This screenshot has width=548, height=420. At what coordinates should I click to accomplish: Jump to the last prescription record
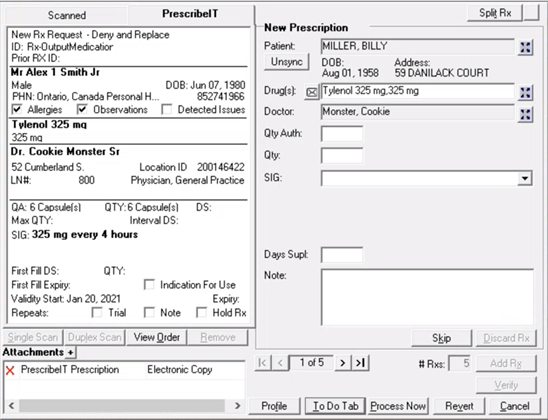coord(360,363)
